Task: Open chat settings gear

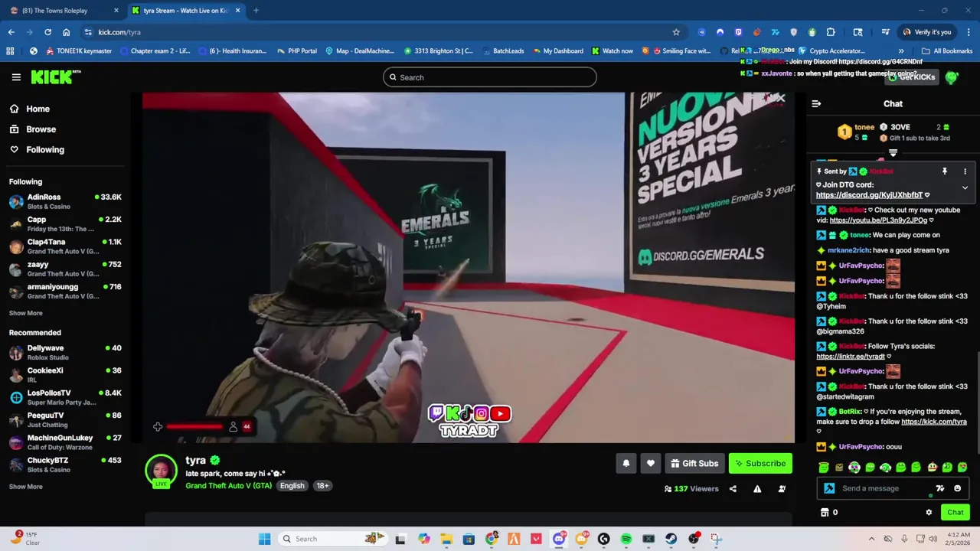Action: [x=929, y=513]
